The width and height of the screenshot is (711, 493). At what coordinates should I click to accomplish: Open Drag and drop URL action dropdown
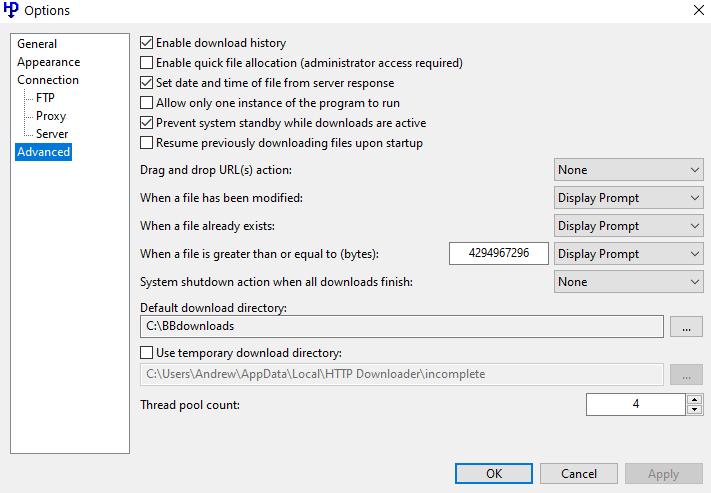click(x=628, y=170)
